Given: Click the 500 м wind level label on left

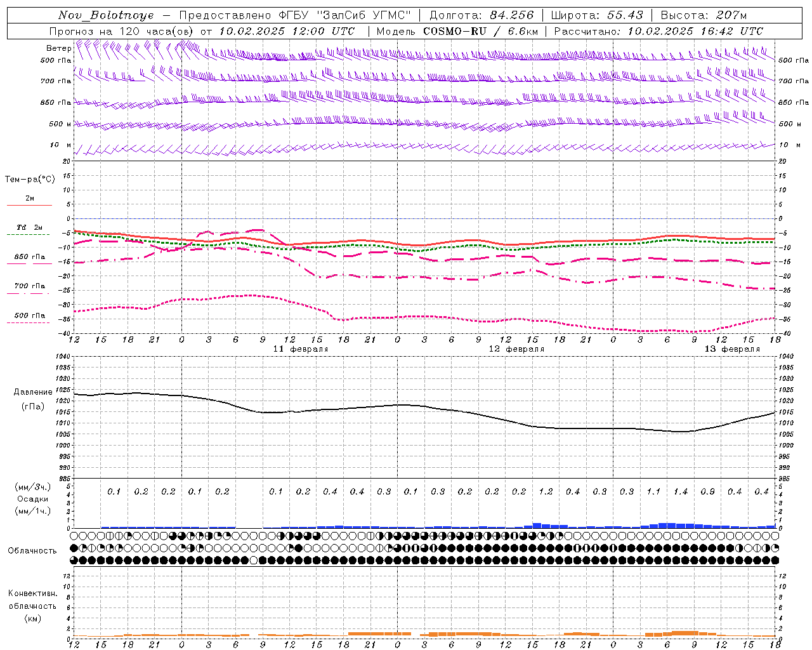Looking at the screenshot, I should click(x=60, y=124).
